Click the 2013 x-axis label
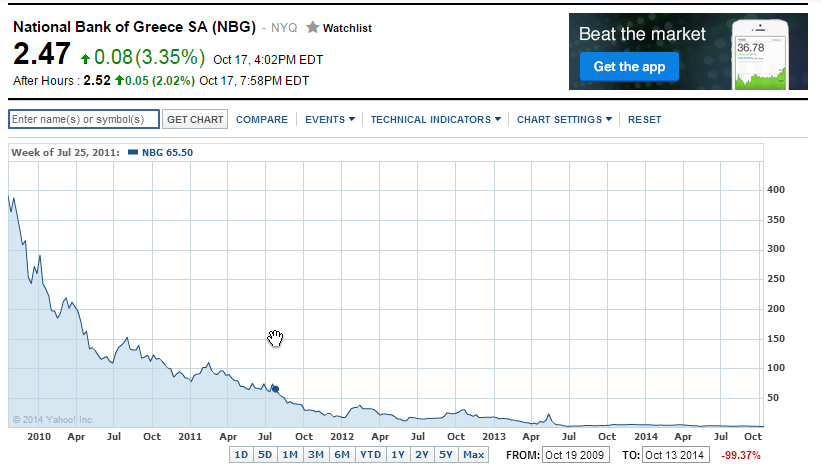Viewport: 821px width, 466px height. pos(494,436)
